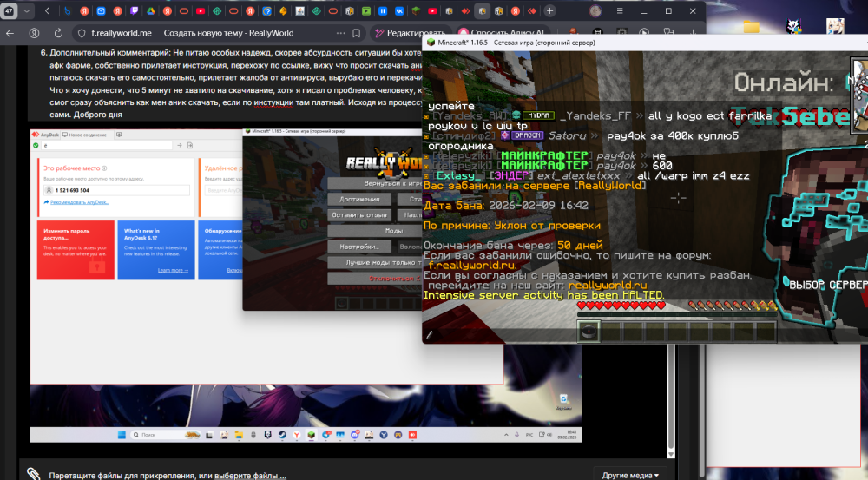Open the blue pause-icon tab
The height and width of the screenshot is (480, 868).
point(383,11)
